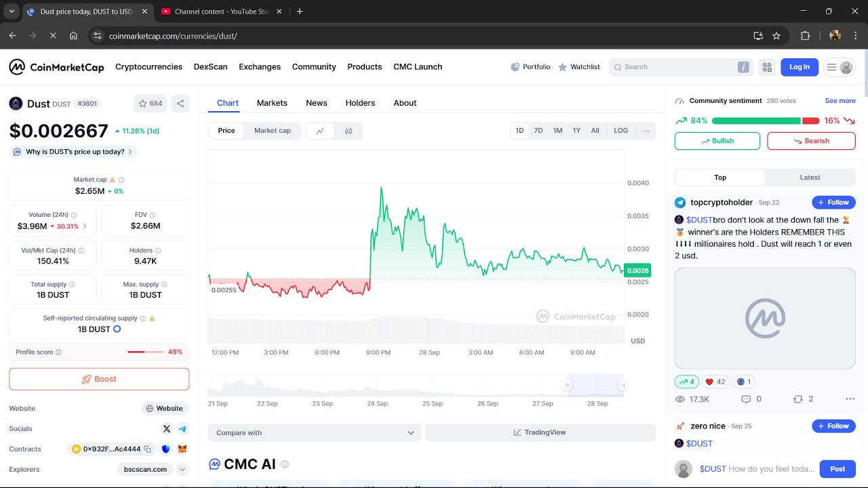Click Chrome bookmark star icon
The image size is (868, 488).
click(x=776, y=36)
